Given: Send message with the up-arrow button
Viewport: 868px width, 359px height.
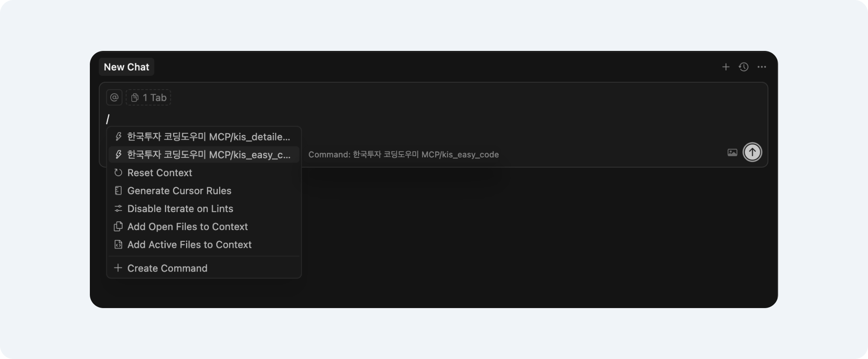Looking at the screenshot, I should click(x=752, y=152).
